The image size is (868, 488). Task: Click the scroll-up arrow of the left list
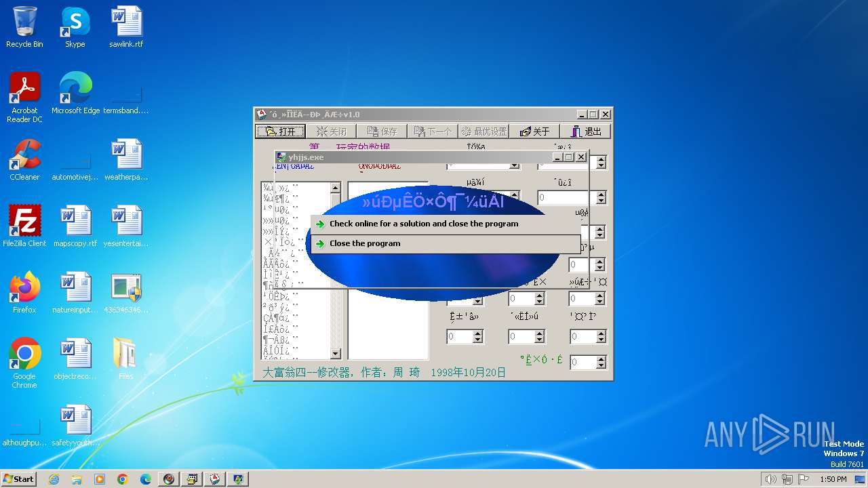pyautogui.click(x=335, y=188)
